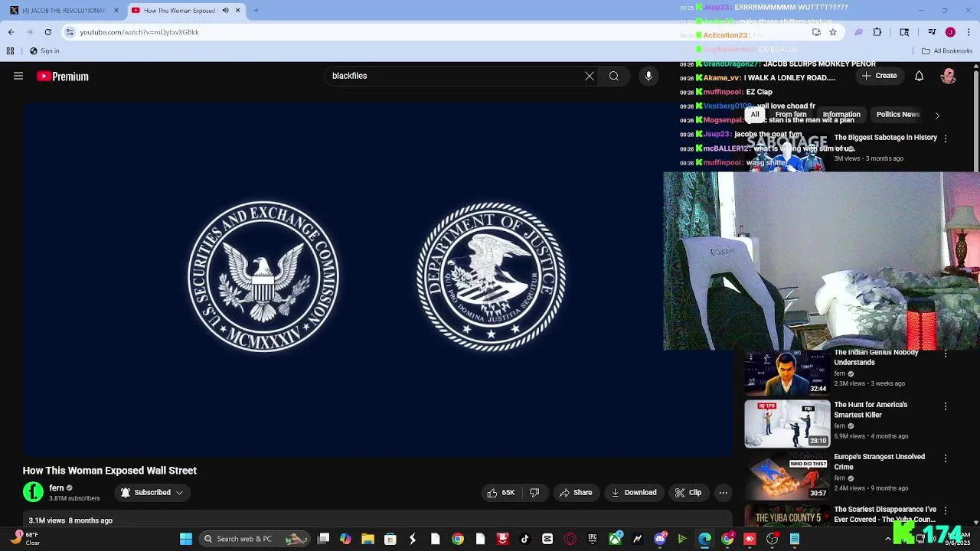Click the browser address bar URL
This screenshot has height=551, width=980.
click(139, 32)
